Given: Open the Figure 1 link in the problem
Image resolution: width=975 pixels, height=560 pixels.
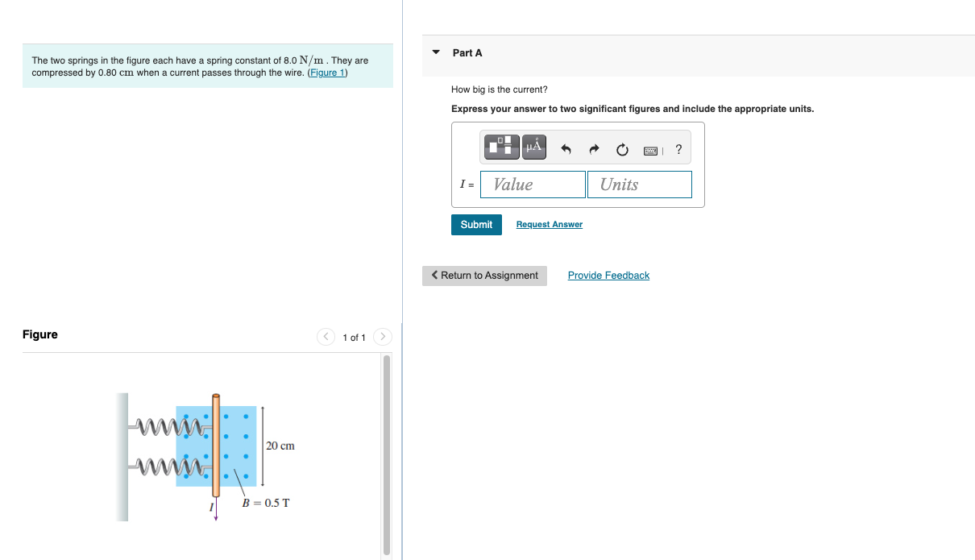Looking at the screenshot, I should (x=327, y=72).
